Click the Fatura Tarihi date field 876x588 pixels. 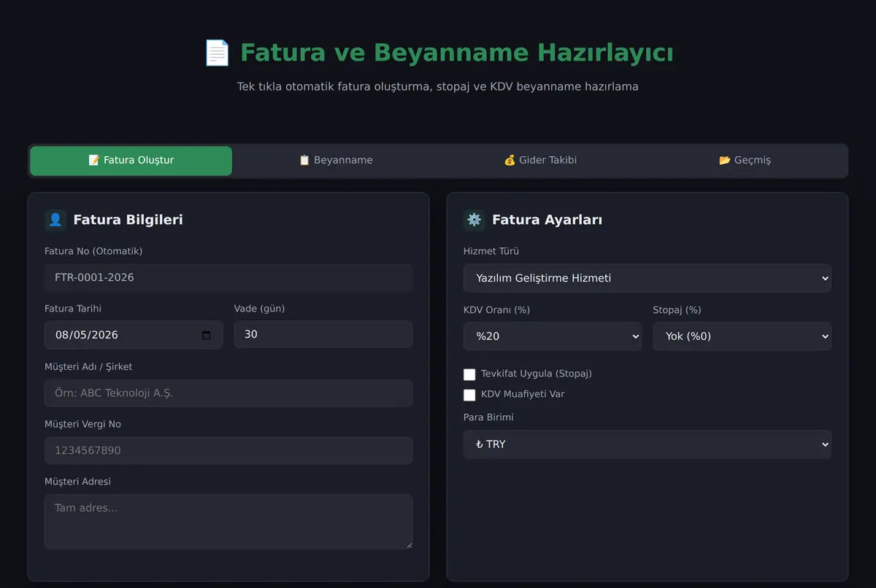(x=134, y=335)
